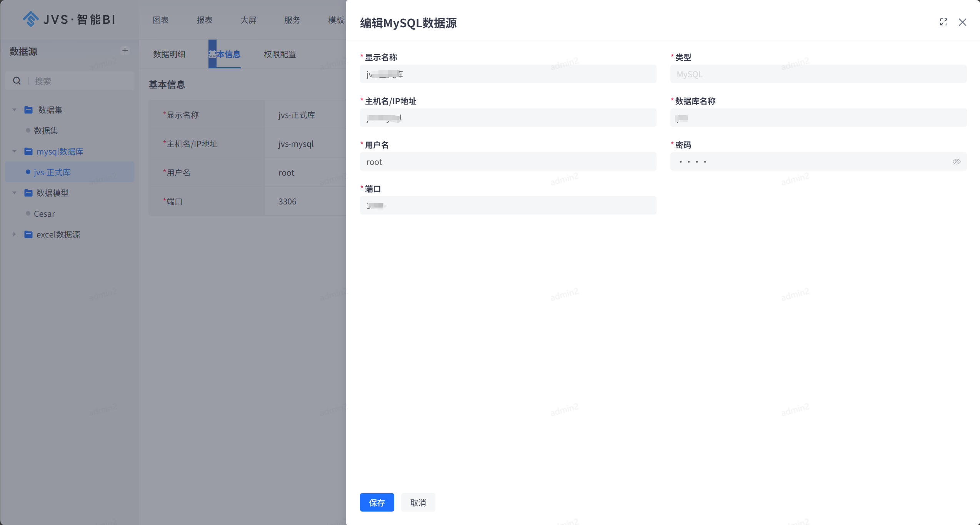The width and height of the screenshot is (980, 525).
Task: Click the mysql数据库 folder icon
Action: 28,151
